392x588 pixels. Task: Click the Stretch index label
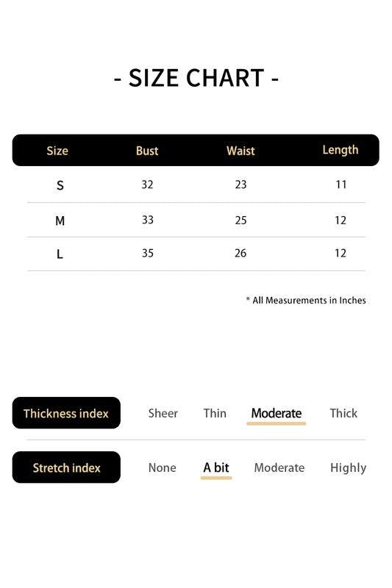[x=66, y=467]
